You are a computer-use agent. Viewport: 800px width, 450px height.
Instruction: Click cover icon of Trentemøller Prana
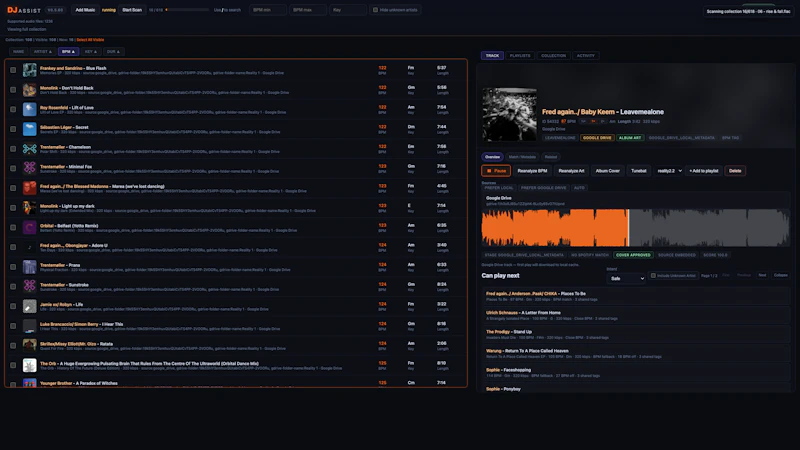pos(30,267)
